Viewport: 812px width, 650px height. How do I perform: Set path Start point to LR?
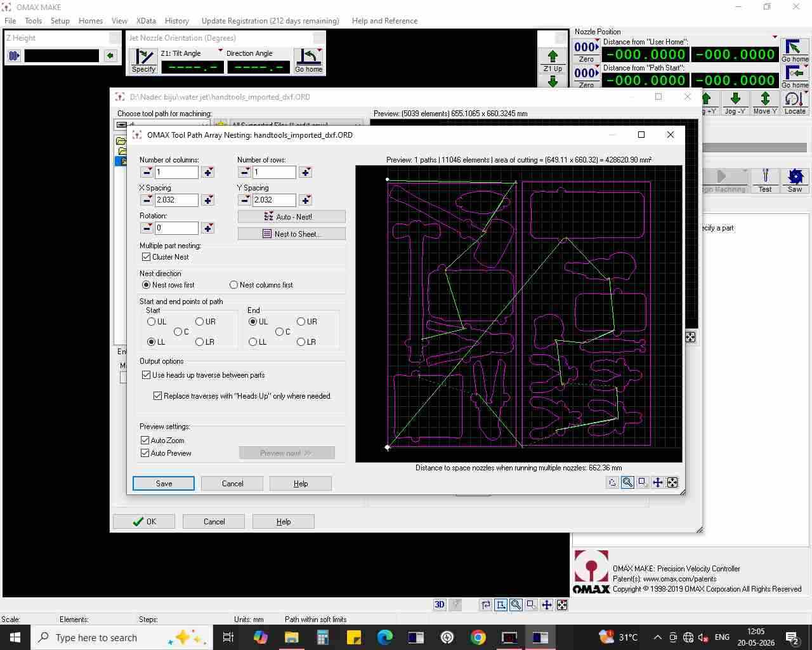click(200, 342)
